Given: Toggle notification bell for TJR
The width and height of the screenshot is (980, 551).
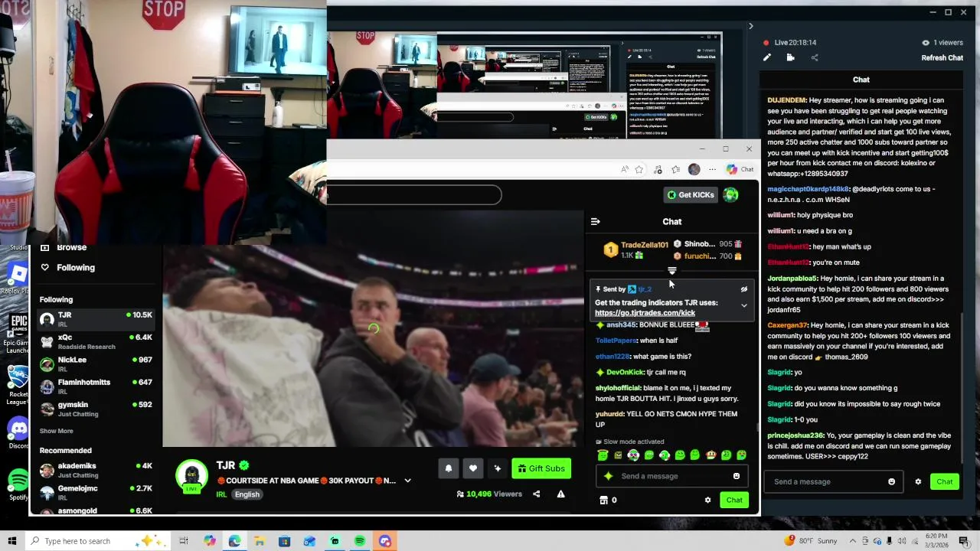Looking at the screenshot, I should [449, 469].
